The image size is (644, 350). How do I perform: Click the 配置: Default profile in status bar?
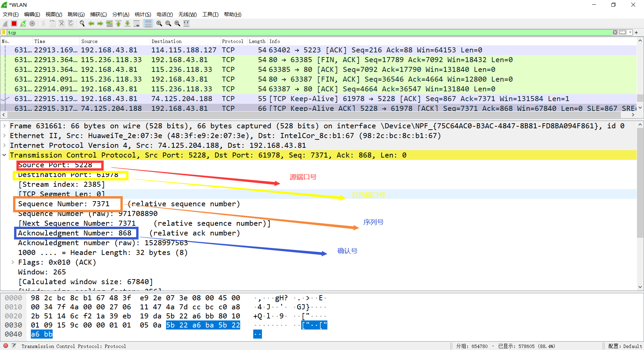coord(625,346)
